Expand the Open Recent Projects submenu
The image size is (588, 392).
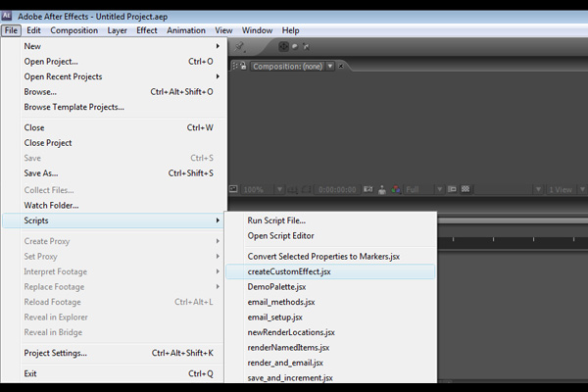tap(114, 76)
